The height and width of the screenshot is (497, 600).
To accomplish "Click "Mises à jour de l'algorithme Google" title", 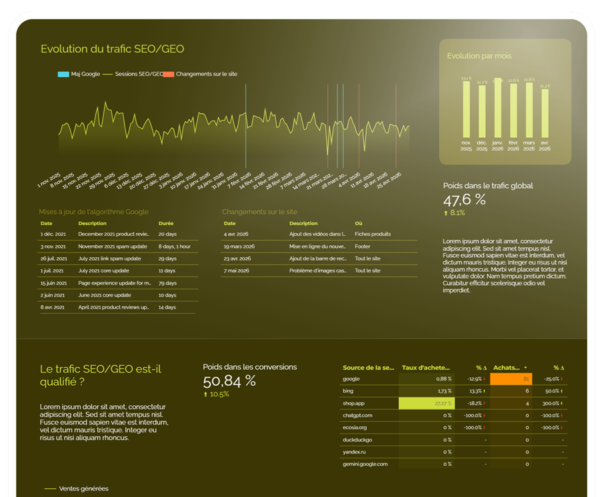I will coord(93,212).
